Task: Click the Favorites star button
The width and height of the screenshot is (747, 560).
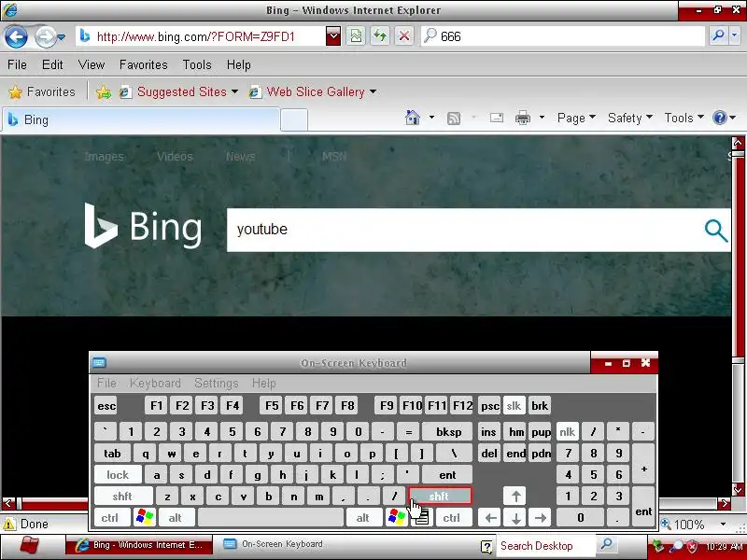Action: click(x=42, y=91)
